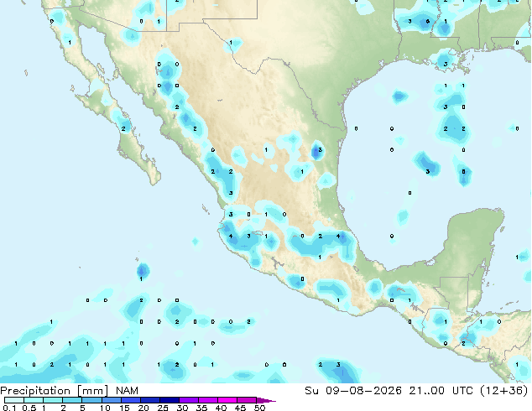Click the forecast offset "(12+36)"
The height and width of the screenshot is (411, 532).
[504, 391]
